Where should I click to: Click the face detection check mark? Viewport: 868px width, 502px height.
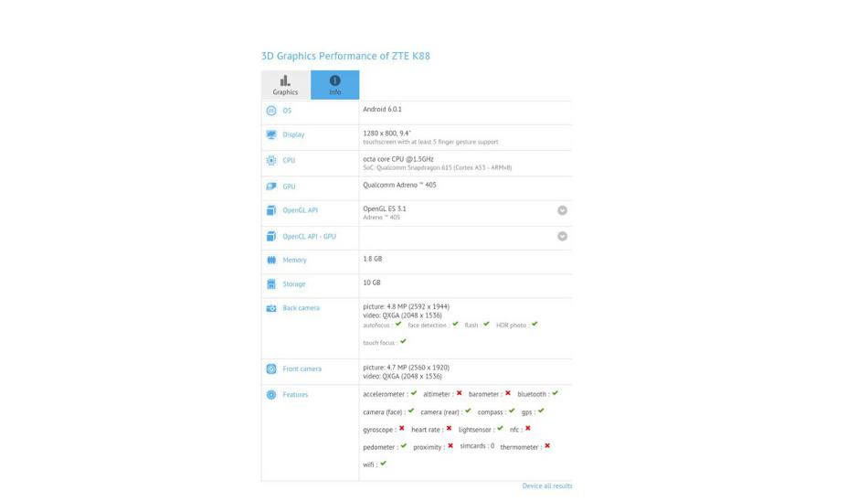pyautogui.click(x=455, y=324)
